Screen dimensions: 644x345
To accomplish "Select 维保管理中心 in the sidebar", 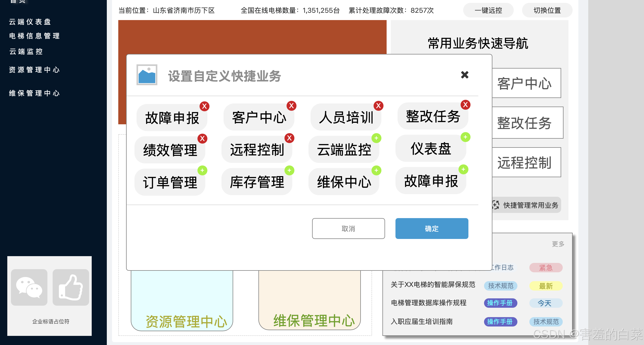I will [34, 93].
